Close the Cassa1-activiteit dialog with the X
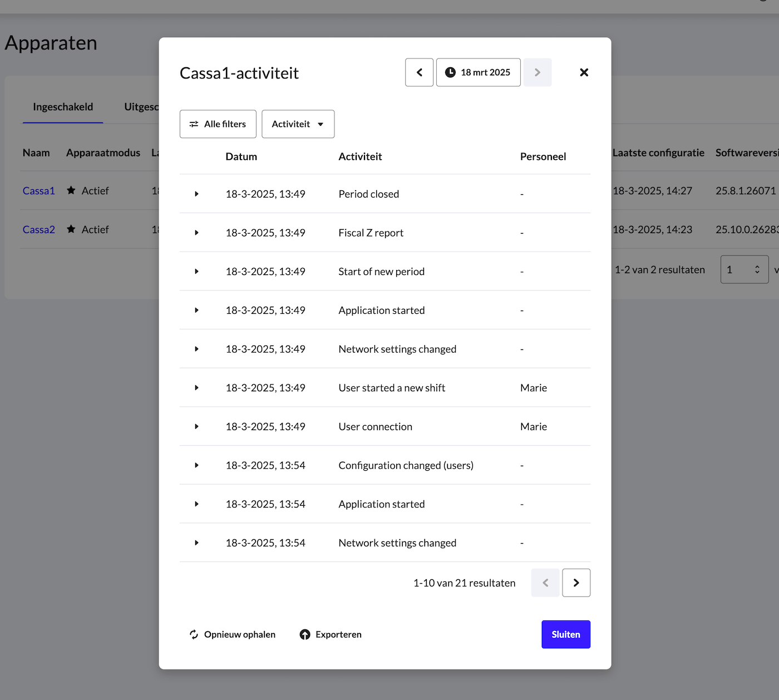This screenshot has width=779, height=700. 584,72
